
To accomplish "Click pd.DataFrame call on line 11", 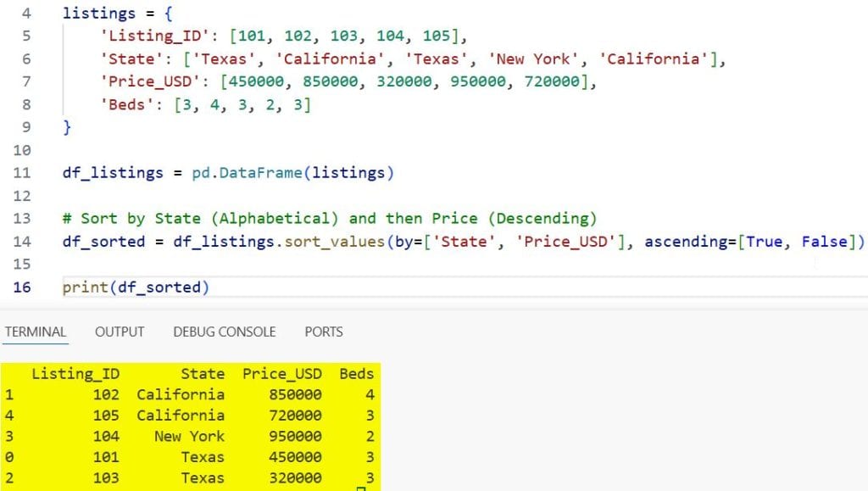I will pos(292,173).
